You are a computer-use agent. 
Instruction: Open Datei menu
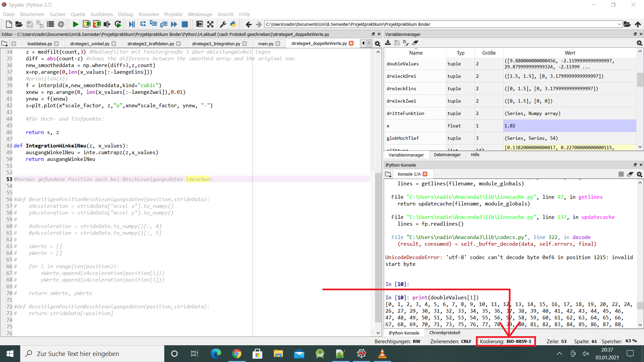coord(9,14)
